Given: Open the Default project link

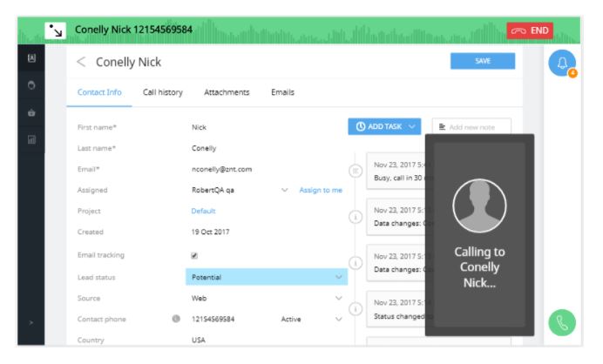Looking at the screenshot, I should [203, 211].
